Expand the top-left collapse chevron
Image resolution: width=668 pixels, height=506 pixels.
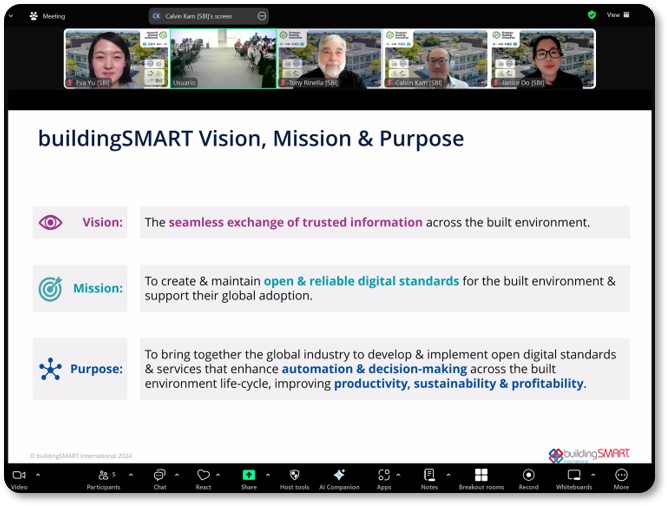11,16
